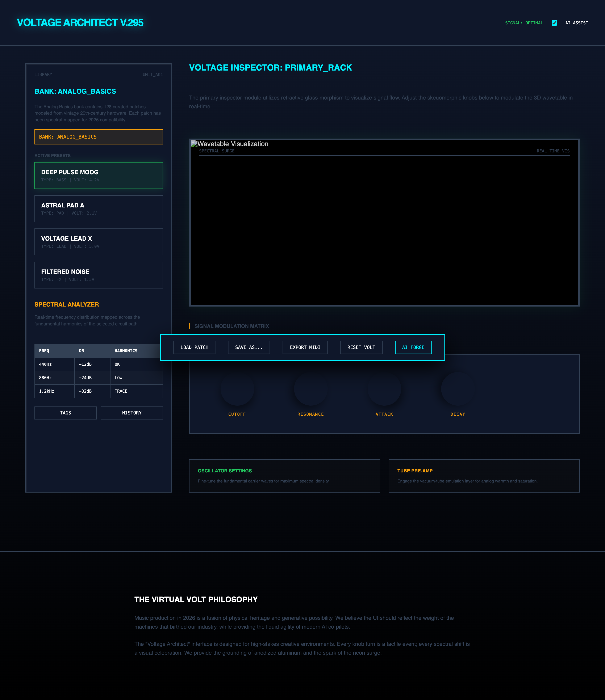Switch to the History tab

pyautogui.click(x=132, y=413)
